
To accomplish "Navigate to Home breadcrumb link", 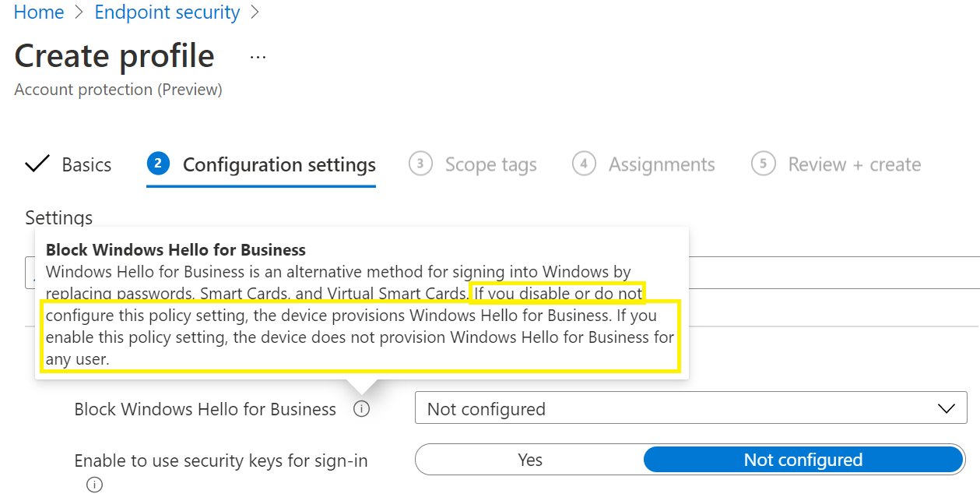I will 39,13.
